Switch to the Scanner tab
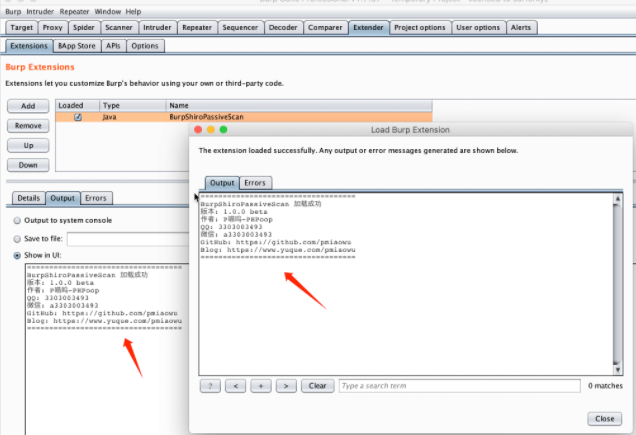 point(119,28)
